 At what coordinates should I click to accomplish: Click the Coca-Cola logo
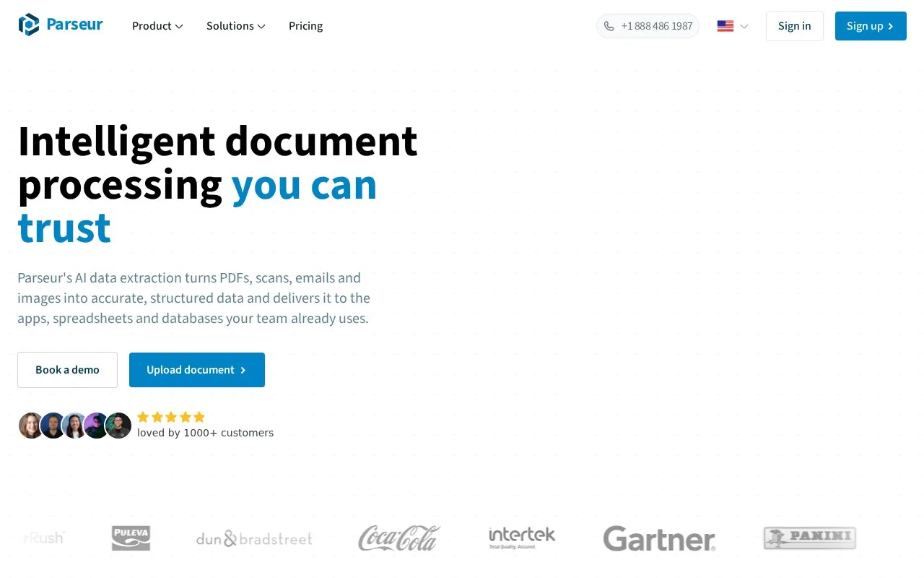coord(399,538)
